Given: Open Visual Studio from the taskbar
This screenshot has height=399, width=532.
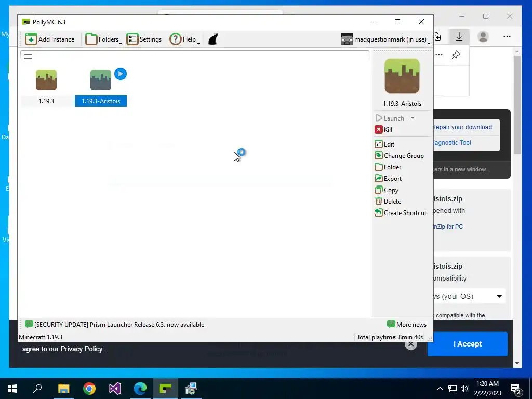Looking at the screenshot, I should coord(115,389).
